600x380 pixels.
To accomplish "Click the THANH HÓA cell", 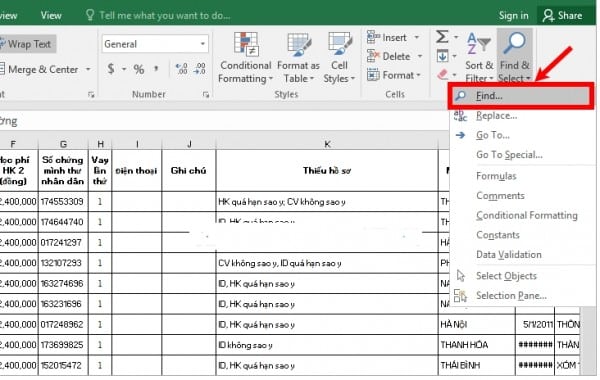I will [x=477, y=345].
